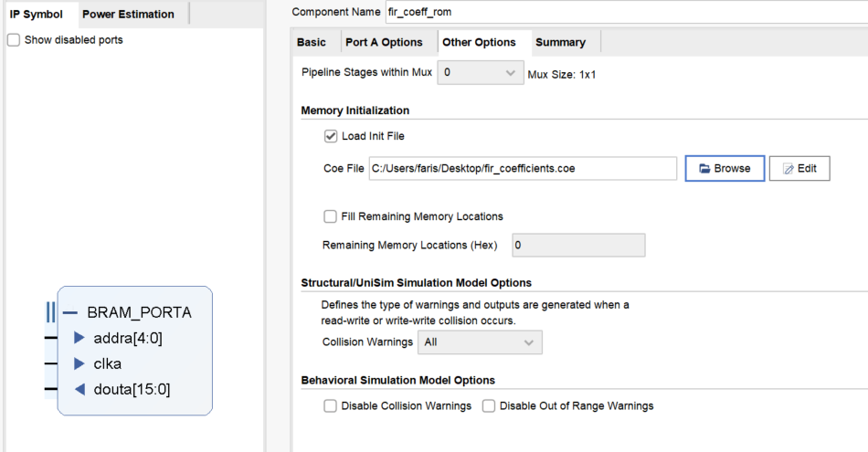Uncheck the Load Init File checkbox

331,136
